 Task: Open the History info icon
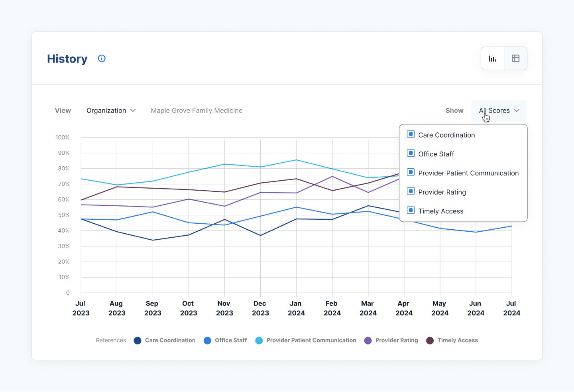(x=102, y=59)
